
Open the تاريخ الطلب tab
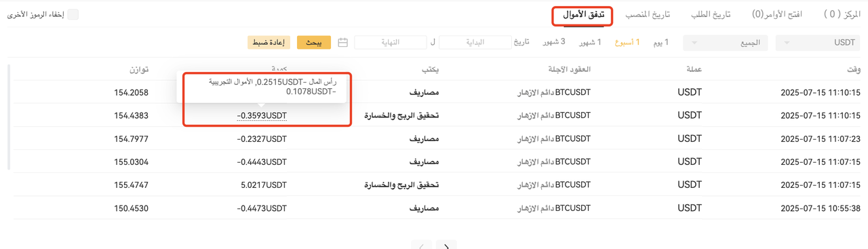click(x=711, y=14)
